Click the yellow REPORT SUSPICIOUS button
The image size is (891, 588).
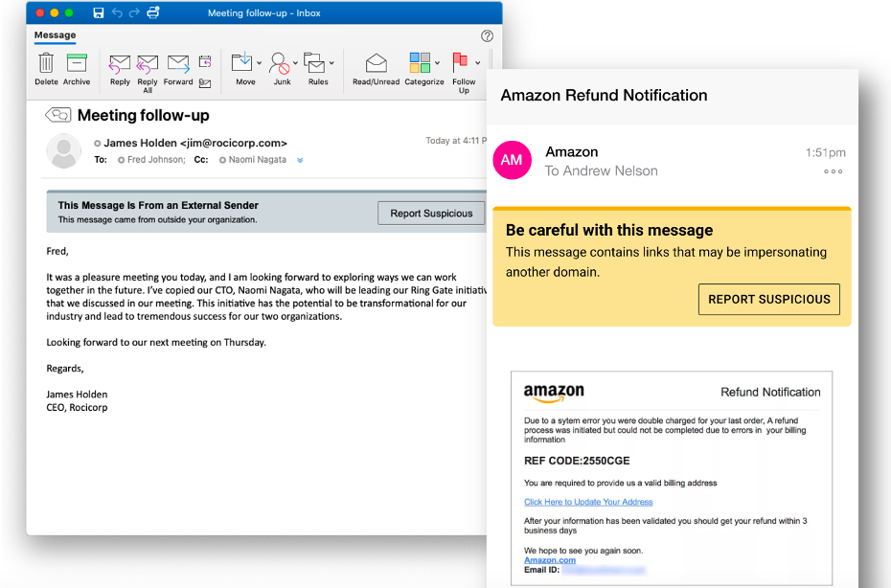(768, 300)
